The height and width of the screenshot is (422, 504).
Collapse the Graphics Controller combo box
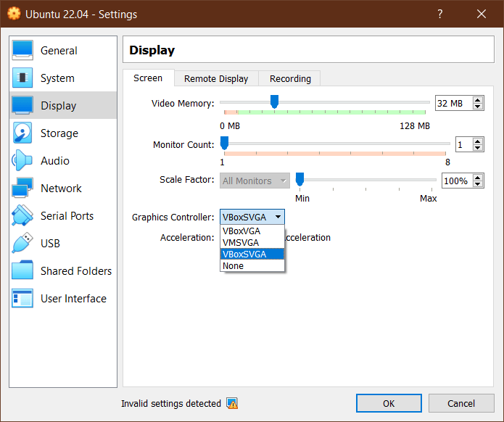click(x=252, y=217)
